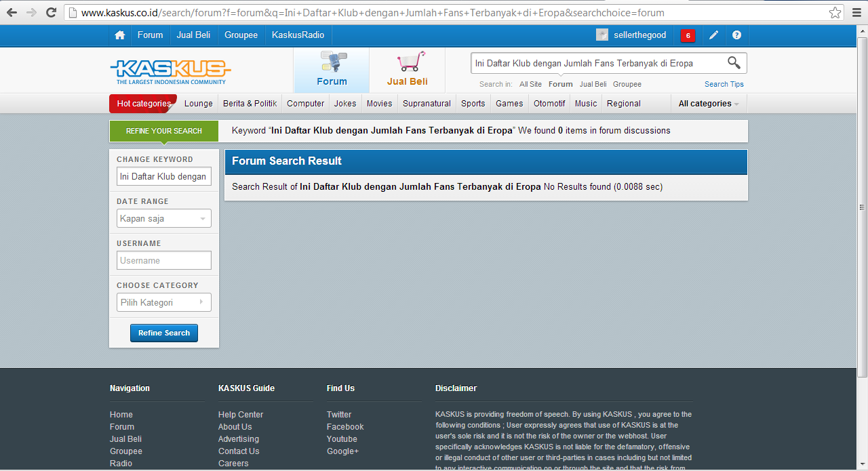Search in All Site
This screenshot has height=471, width=868.
(530, 84)
